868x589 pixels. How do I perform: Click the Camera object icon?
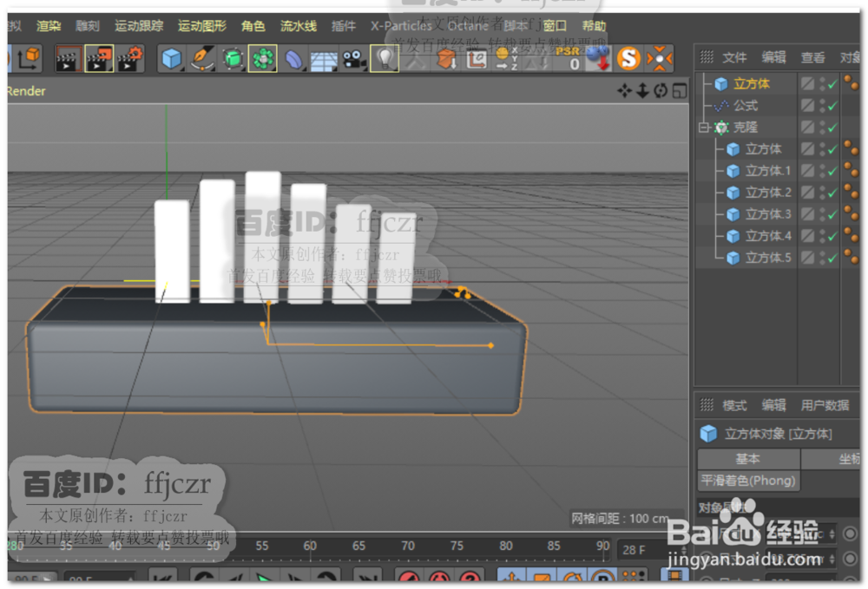point(353,59)
